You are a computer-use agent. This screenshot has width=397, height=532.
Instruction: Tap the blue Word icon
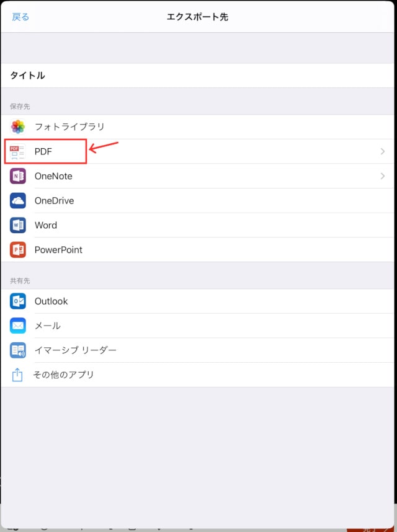click(17, 225)
